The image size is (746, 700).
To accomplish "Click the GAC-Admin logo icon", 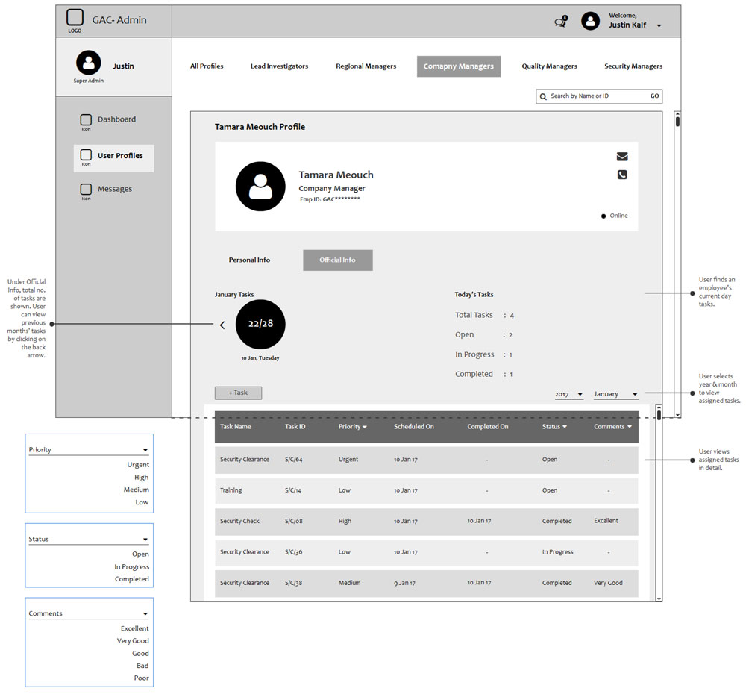I will pyautogui.click(x=75, y=19).
